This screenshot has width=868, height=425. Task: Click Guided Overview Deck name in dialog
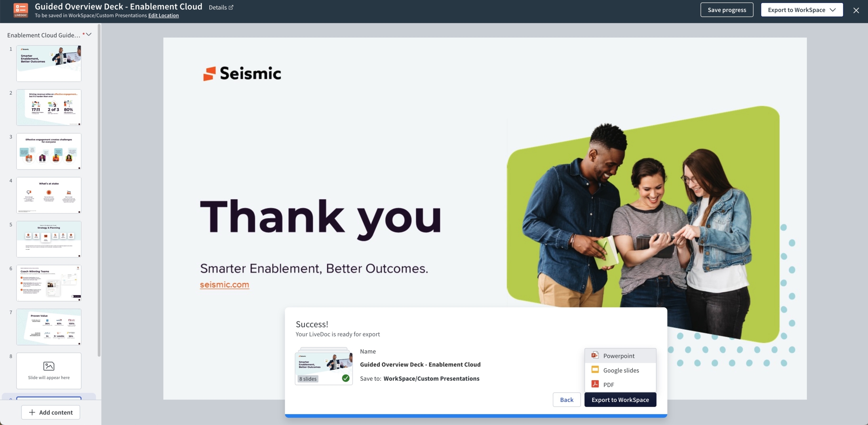tap(420, 365)
